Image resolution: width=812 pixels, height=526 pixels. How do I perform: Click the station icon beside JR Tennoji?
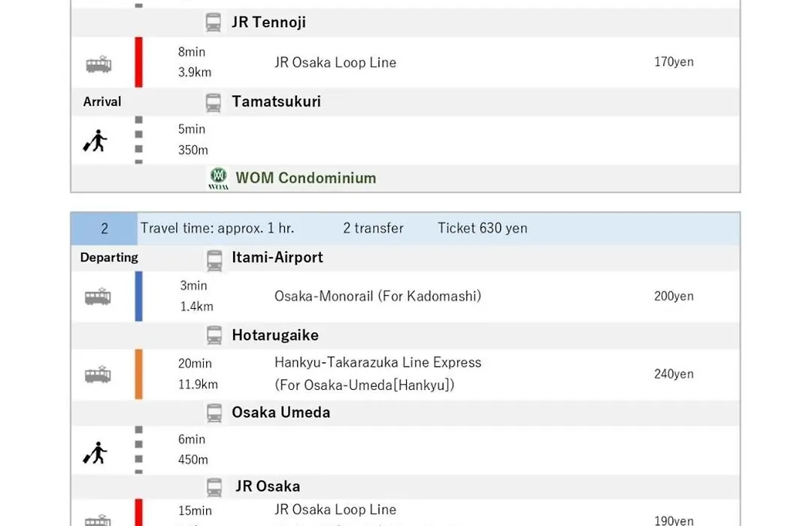[213, 23]
